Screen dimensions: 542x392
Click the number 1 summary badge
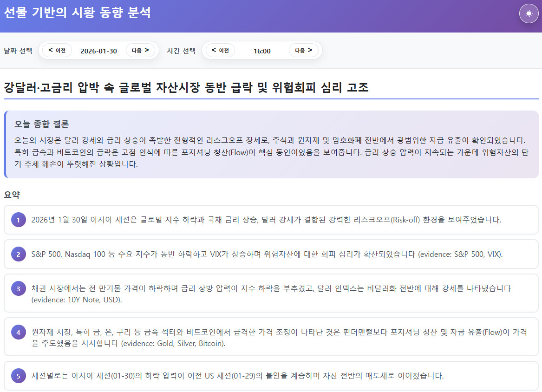18,220
